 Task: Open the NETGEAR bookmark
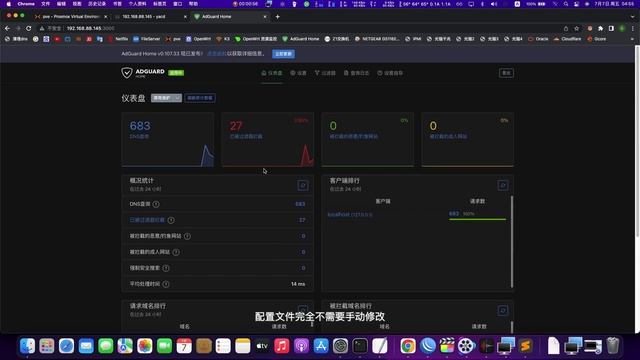point(378,39)
